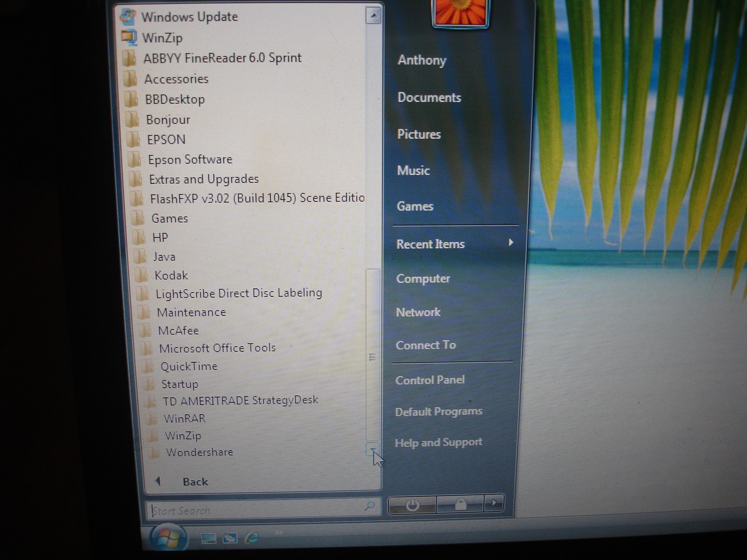The height and width of the screenshot is (560, 747).
Task: Click the WinZip program icon at the top
Action: [129, 37]
